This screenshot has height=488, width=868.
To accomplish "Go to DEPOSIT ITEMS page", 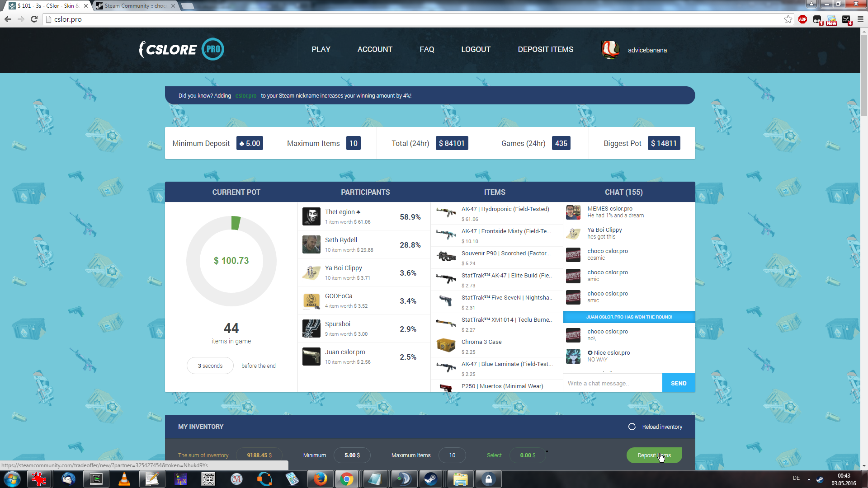I will [x=545, y=49].
